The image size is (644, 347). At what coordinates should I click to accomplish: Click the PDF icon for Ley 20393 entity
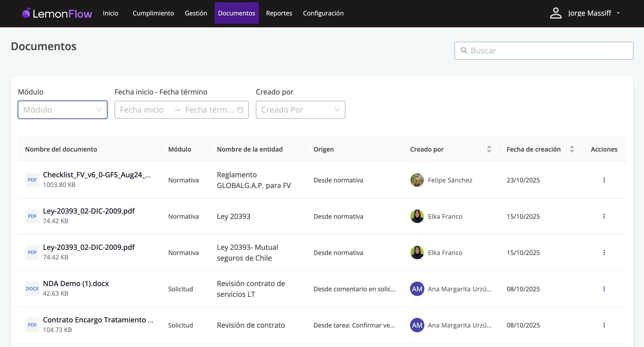32,216
